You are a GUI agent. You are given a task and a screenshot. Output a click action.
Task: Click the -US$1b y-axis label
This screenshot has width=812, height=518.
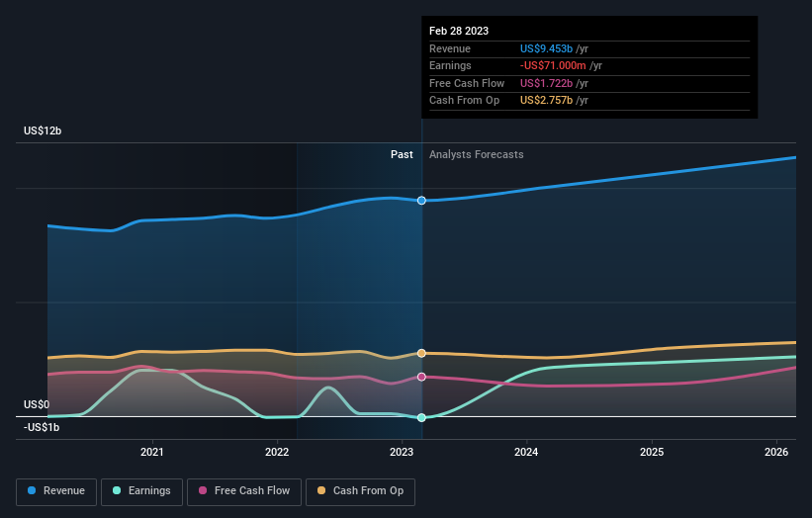tap(42, 427)
